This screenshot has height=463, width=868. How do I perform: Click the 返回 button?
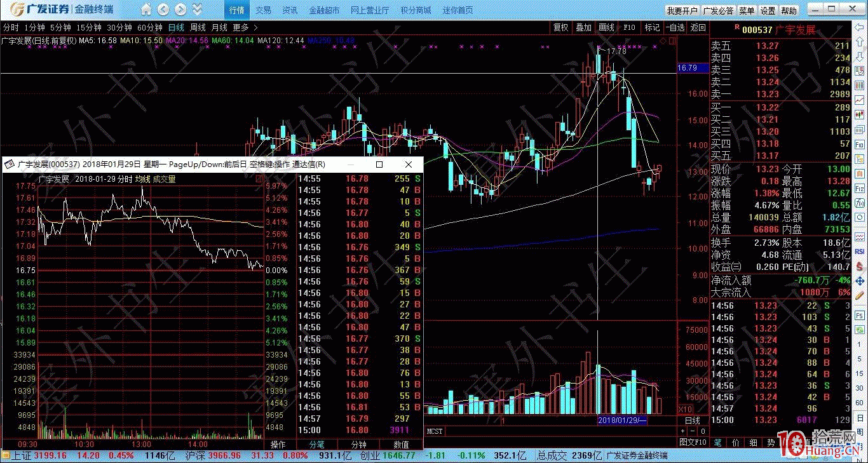[x=698, y=28]
